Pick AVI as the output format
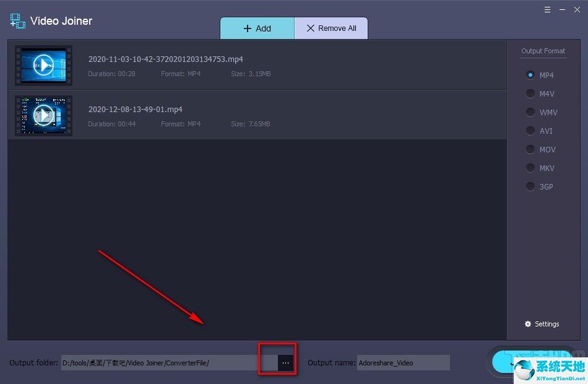The height and width of the screenshot is (384, 588). click(530, 131)
